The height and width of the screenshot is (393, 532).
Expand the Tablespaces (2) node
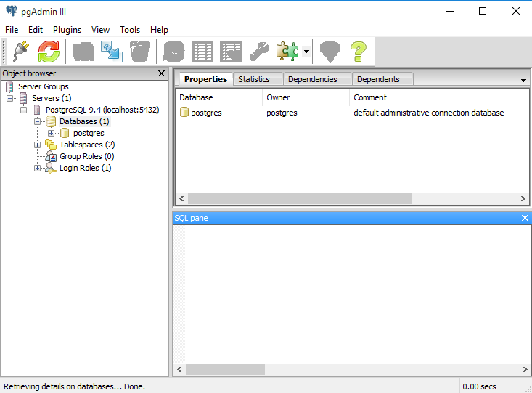coord(37,145)
